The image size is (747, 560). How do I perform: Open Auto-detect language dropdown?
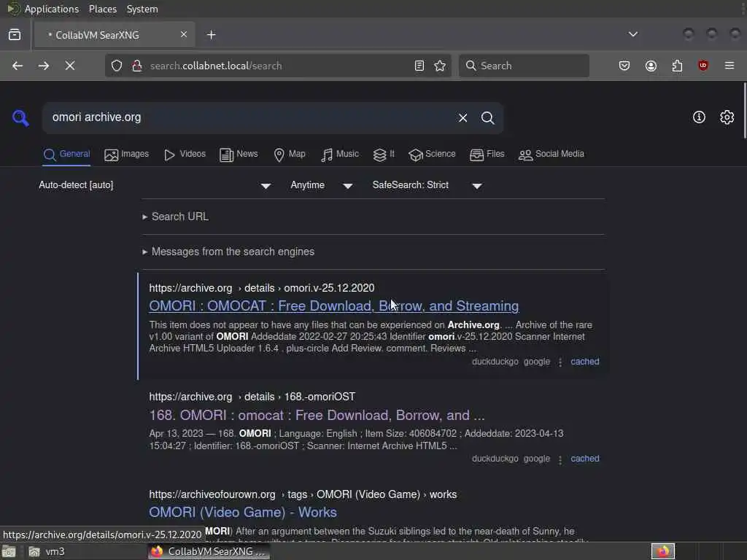(155, 185)
